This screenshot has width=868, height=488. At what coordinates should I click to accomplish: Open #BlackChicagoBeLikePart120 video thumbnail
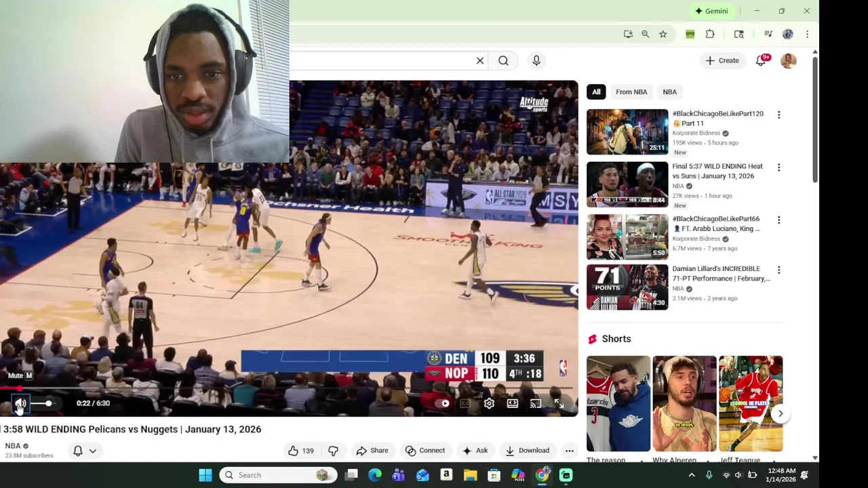[x=627, y=132]
